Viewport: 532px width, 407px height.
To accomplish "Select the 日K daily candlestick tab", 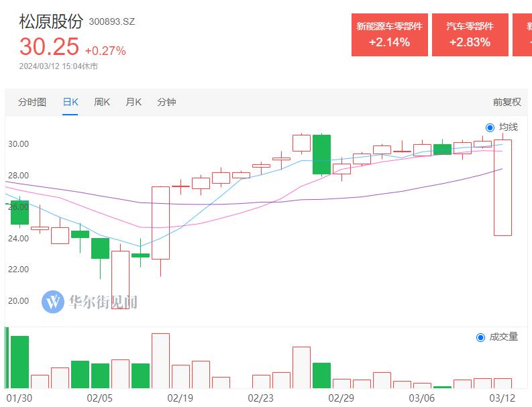I will [x=70, y=102].
